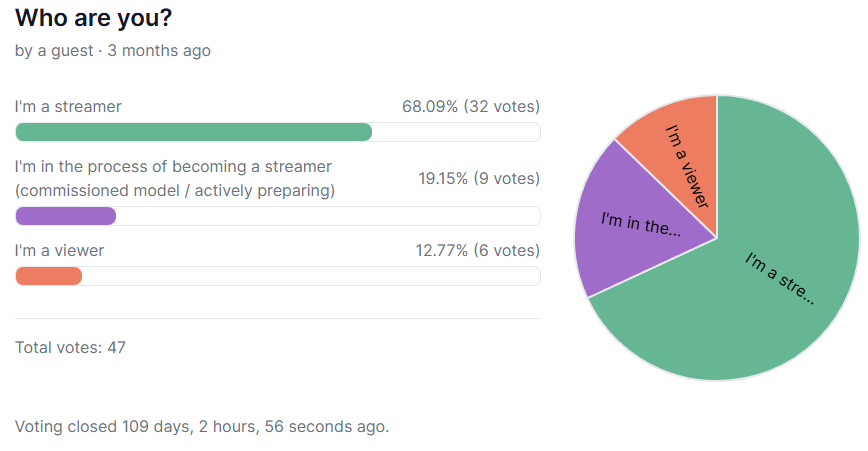Screen dimensions: 868x451
Task: Click the "12.77% (6 votes)" result text
Action: 477,250
